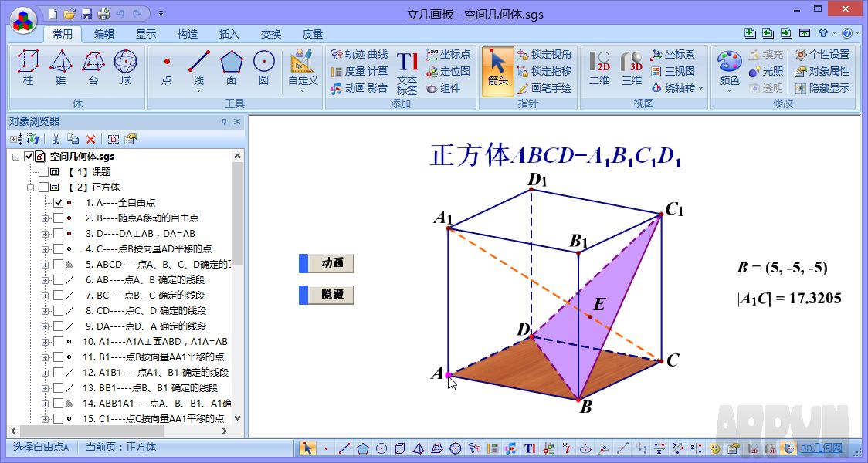Open the 插入 ribbon tab

231,32
